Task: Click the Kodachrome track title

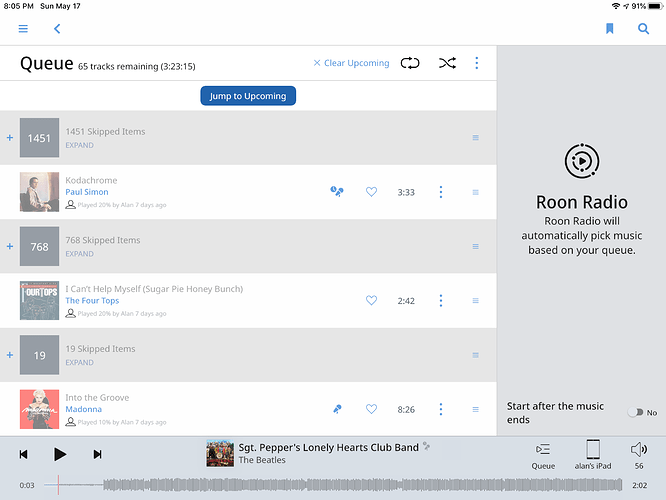Action: pyautogui.click(x=91, y=180)
